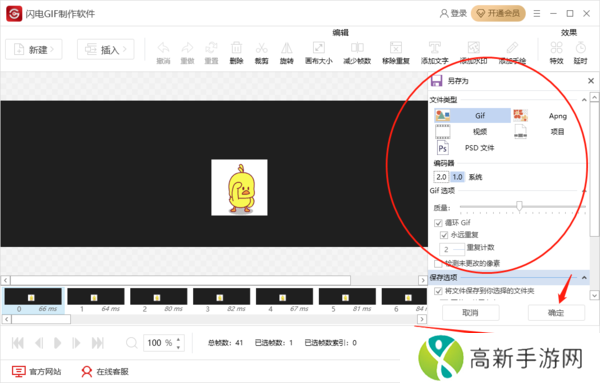Click the 开通会员 button

(498, 14)
